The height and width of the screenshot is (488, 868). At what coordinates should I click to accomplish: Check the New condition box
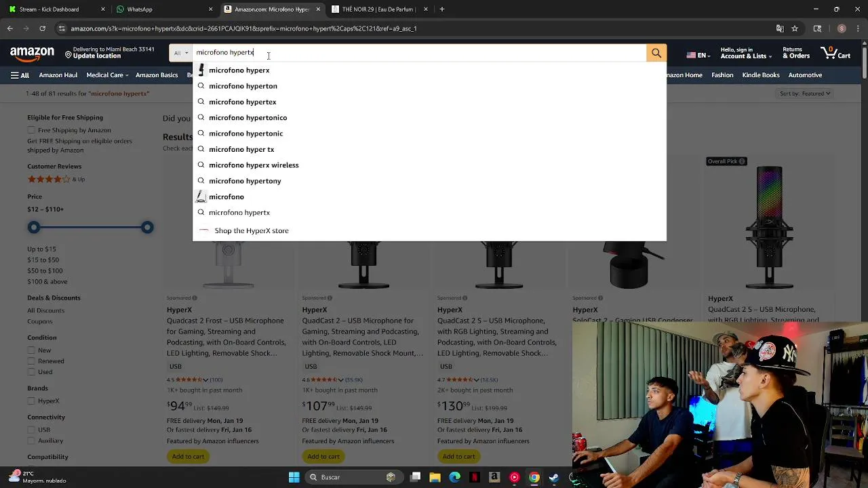[31, 350]
